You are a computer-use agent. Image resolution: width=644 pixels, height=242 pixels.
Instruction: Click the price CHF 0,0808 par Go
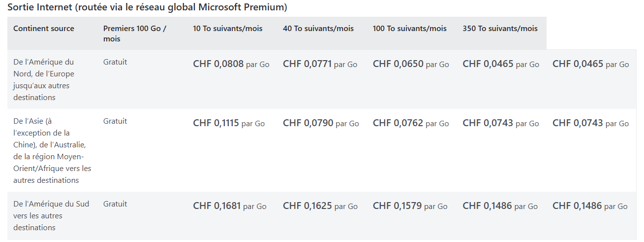tap(231, 64)
